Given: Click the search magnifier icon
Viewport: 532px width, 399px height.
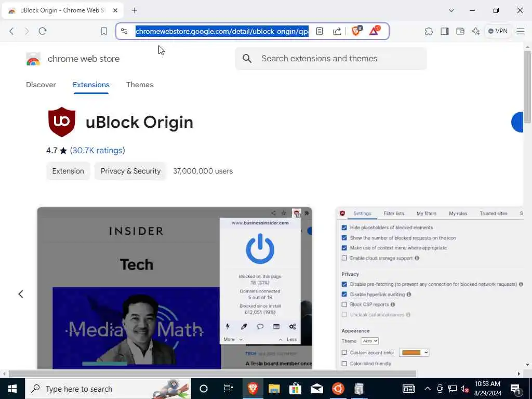Looking at the screenshot, I should (x=247, y=59).
